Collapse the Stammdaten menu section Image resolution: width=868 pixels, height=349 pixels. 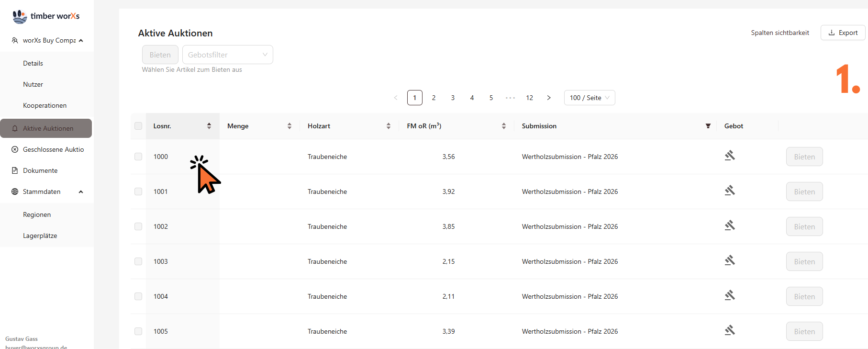[81, 191]
